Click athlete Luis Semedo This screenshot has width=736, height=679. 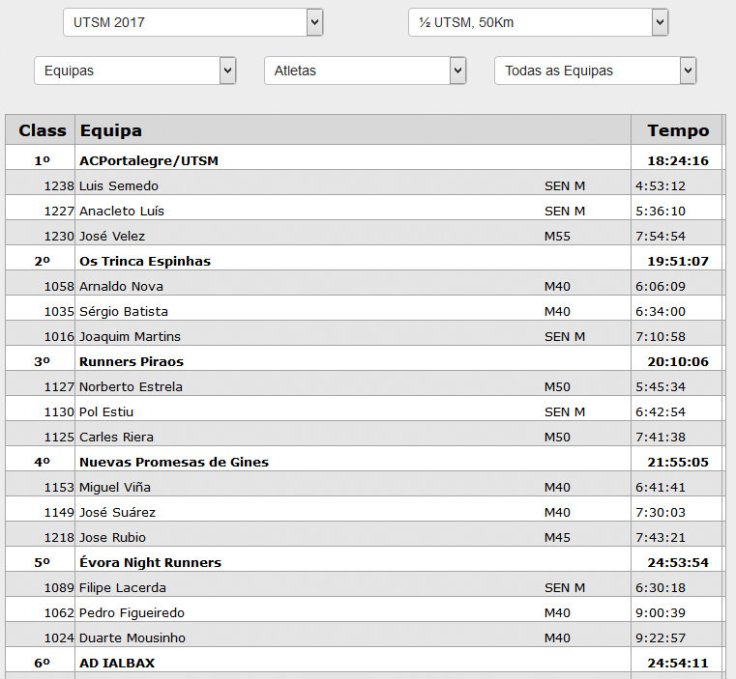pyautogui.click(x=118, y=185)
